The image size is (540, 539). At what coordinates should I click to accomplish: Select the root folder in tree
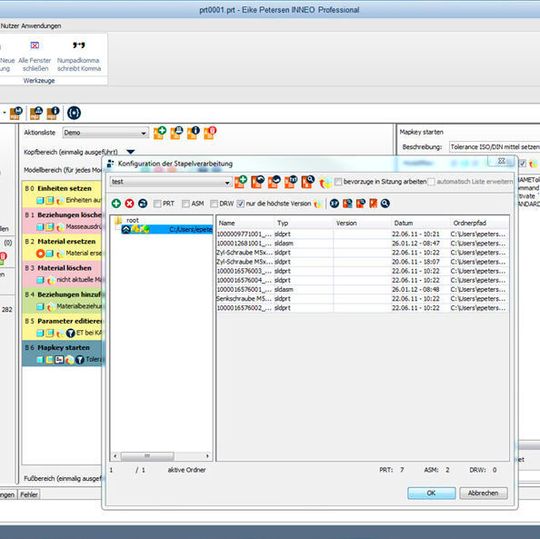(x=132, y=220)
